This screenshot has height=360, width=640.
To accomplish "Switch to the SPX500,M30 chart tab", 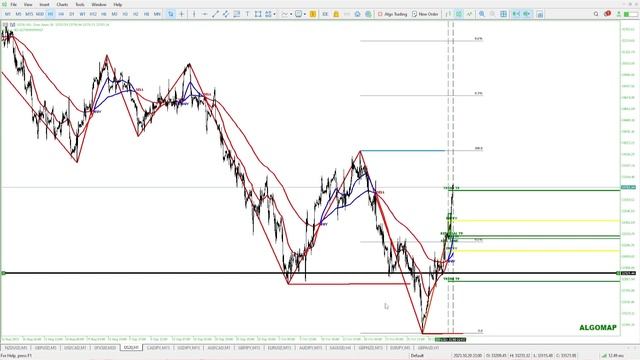I will point(105,348).
